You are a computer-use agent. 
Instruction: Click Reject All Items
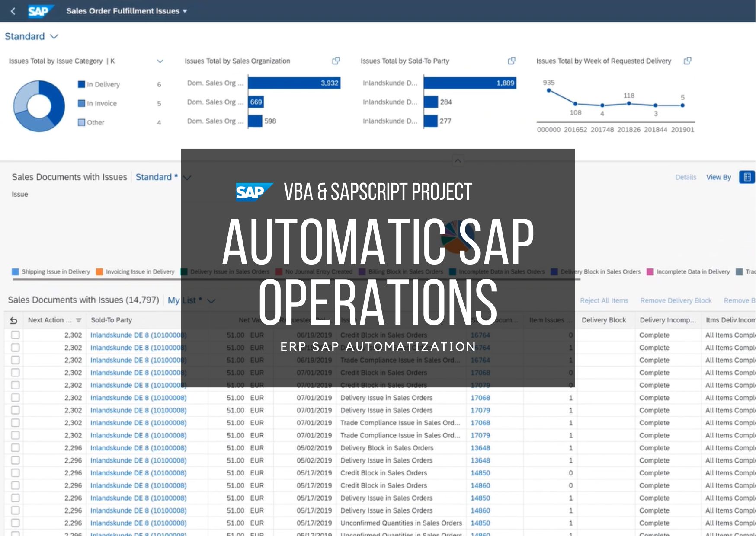[x=604, y=300]
